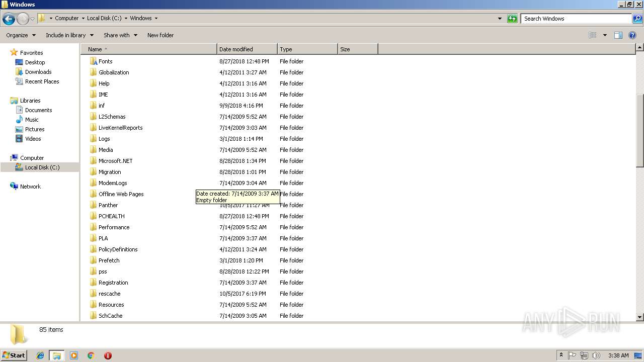Select the IME folder

(103, 95)
